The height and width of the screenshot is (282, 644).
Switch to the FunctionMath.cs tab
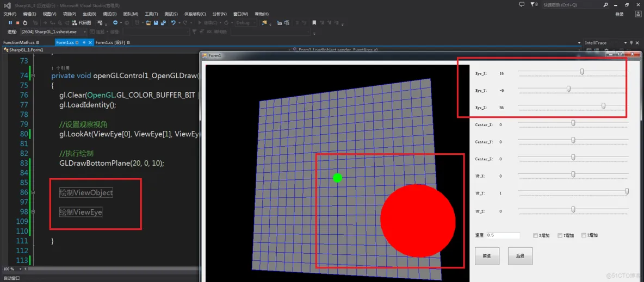coord(21,42)
